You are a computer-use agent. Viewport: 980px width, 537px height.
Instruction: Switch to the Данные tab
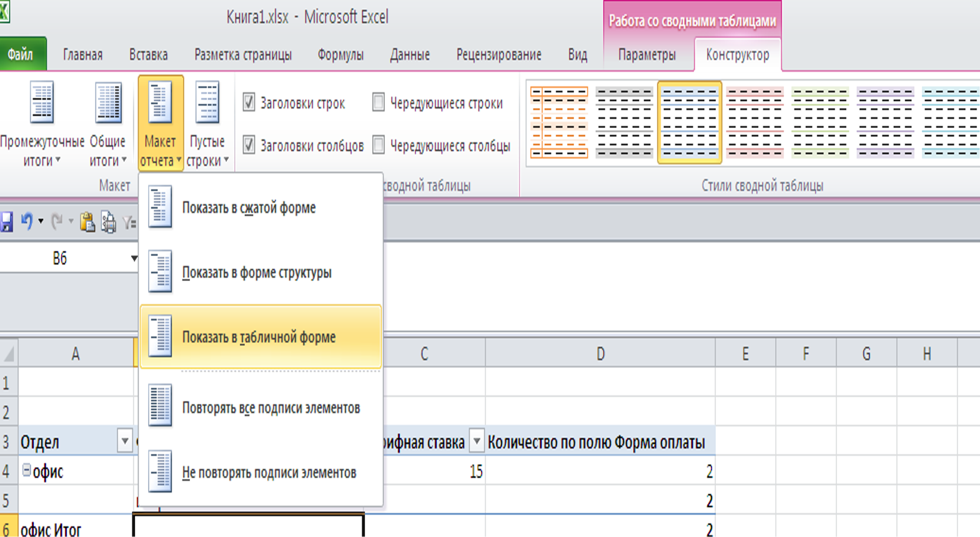pyautogui.click(x=410, y=55)
